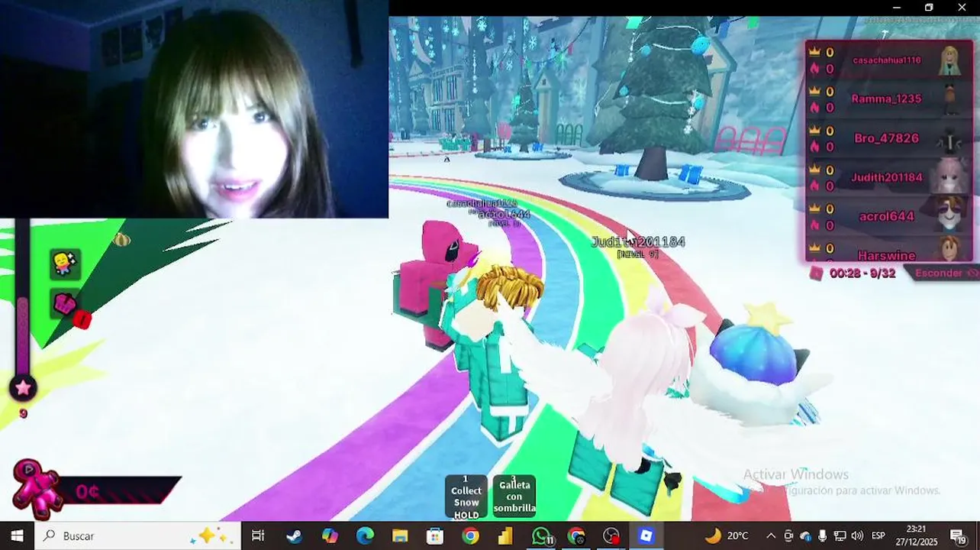Open the avatar sparkle icon in game sidebar
Viewport: 980px width, 550px height.
[65, 263]
